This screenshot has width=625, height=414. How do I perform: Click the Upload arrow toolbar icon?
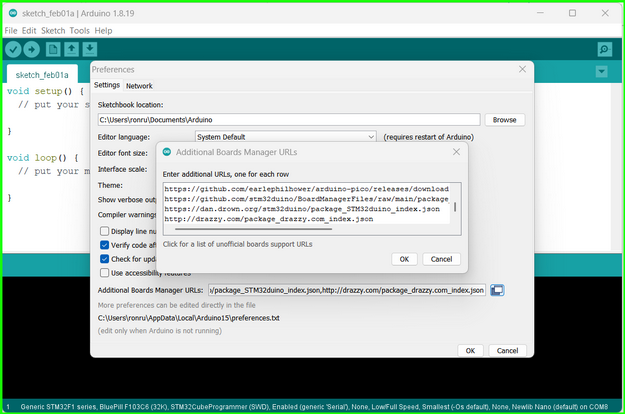tap(33, 49)
